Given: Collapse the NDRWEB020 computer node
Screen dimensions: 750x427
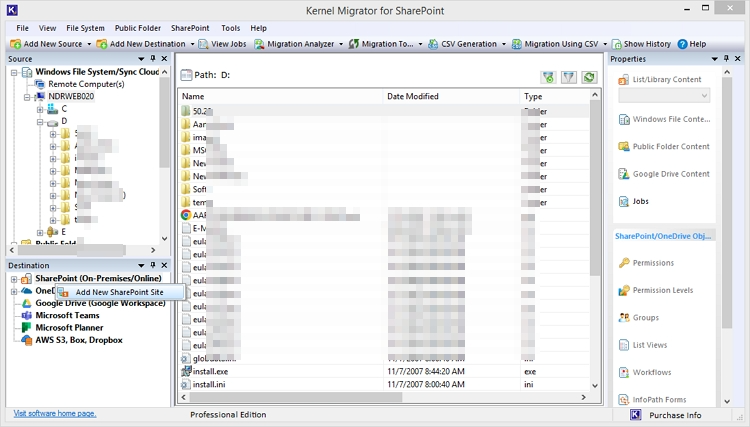Looking at the screenshot, I should (27, 97).
